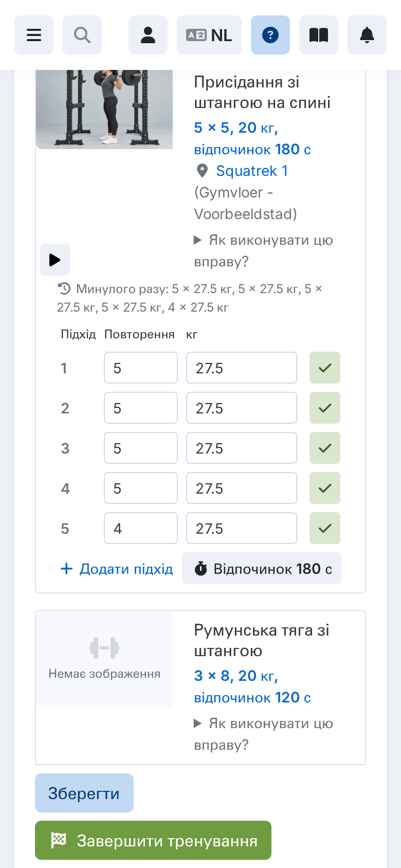Start the Відпочинок 180 с rest timer
The image size is (401, 868).
262,568
